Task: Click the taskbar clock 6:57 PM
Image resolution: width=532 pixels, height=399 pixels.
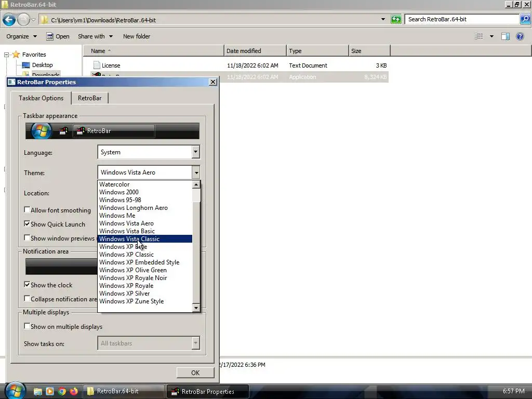Action: (514, 391)
